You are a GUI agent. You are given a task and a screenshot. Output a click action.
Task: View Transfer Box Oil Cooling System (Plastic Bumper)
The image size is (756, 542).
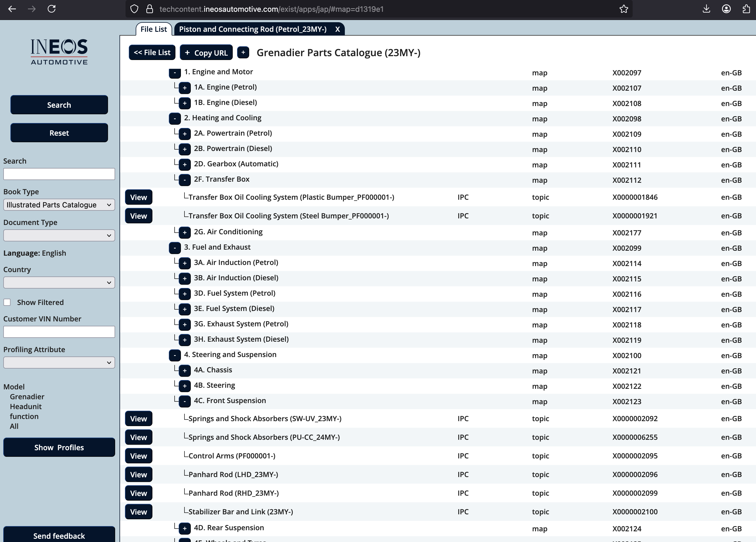click(139, 197)
